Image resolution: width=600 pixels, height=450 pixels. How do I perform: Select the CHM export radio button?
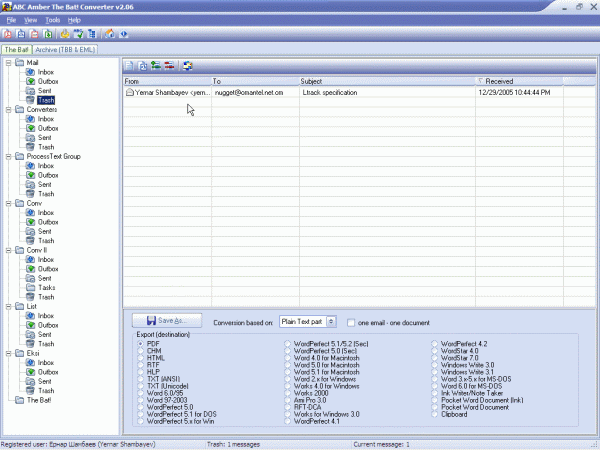click(140, 351)
